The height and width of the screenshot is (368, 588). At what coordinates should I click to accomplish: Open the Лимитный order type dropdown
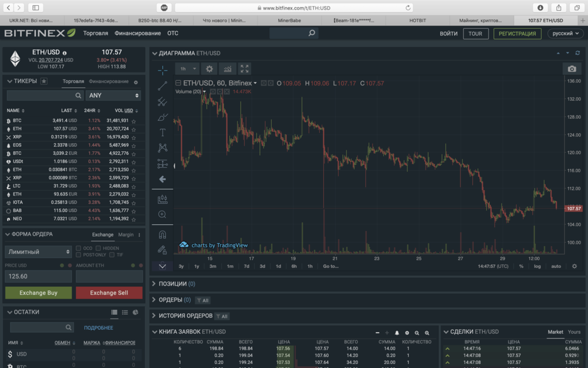pyautogui.click(x=38, y=252)
